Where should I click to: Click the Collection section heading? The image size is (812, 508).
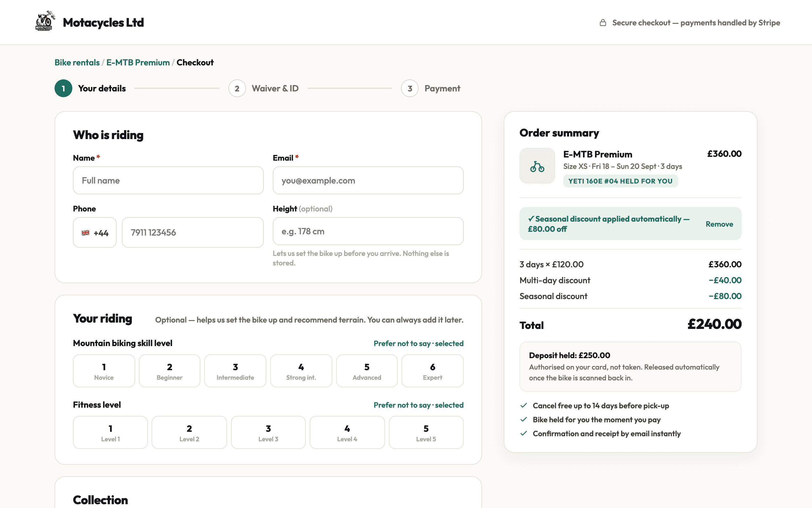(100, 500)
